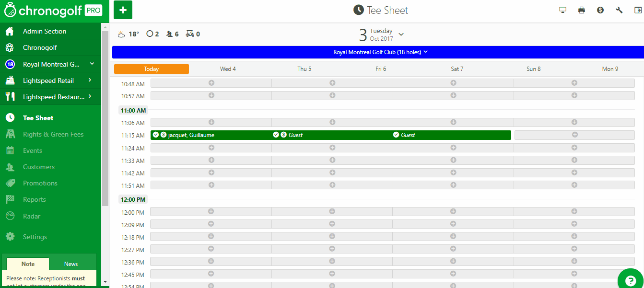Click the orange Today button
The height and width of the screenshot is (288, 644).
pyautogui.click(x=151, y=69)
